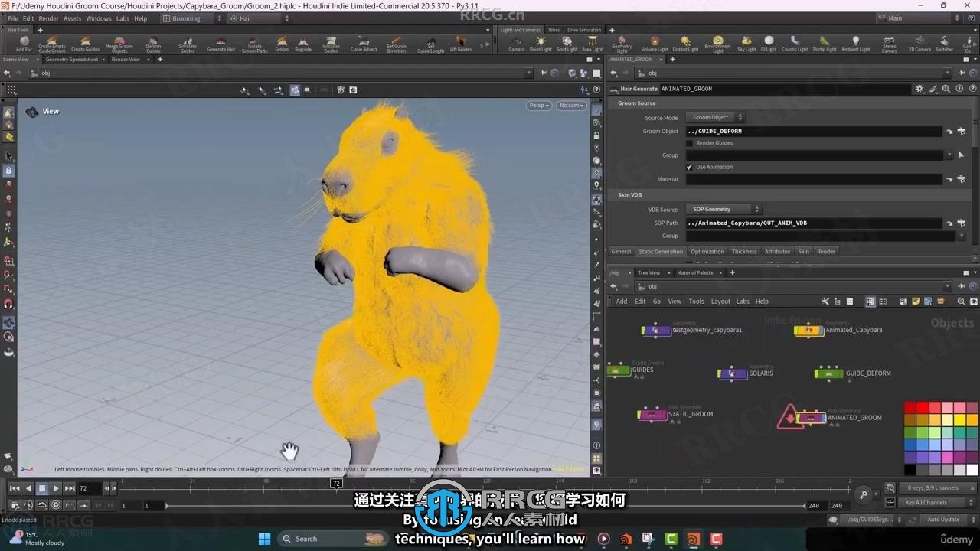This screenshot has height=551, width=980.
Task: Uncheck the Use Animation checkbox
Action: 690,167
